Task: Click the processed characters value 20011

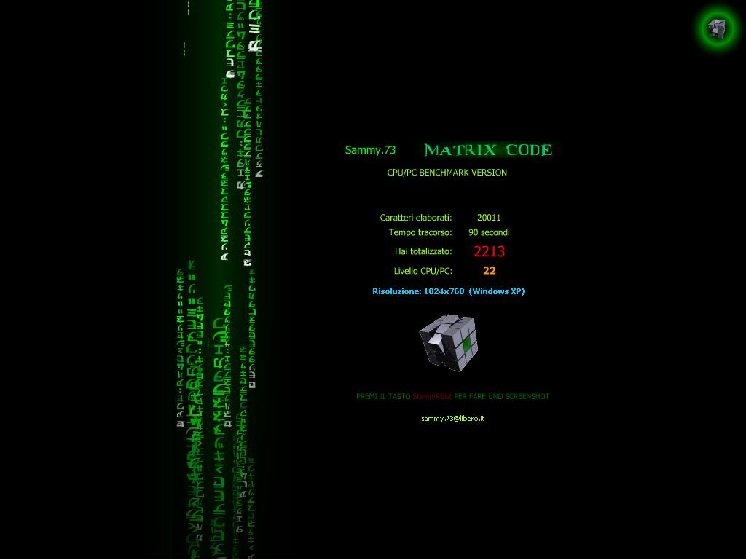Action: pyautogui.click(x=489, y=218)
